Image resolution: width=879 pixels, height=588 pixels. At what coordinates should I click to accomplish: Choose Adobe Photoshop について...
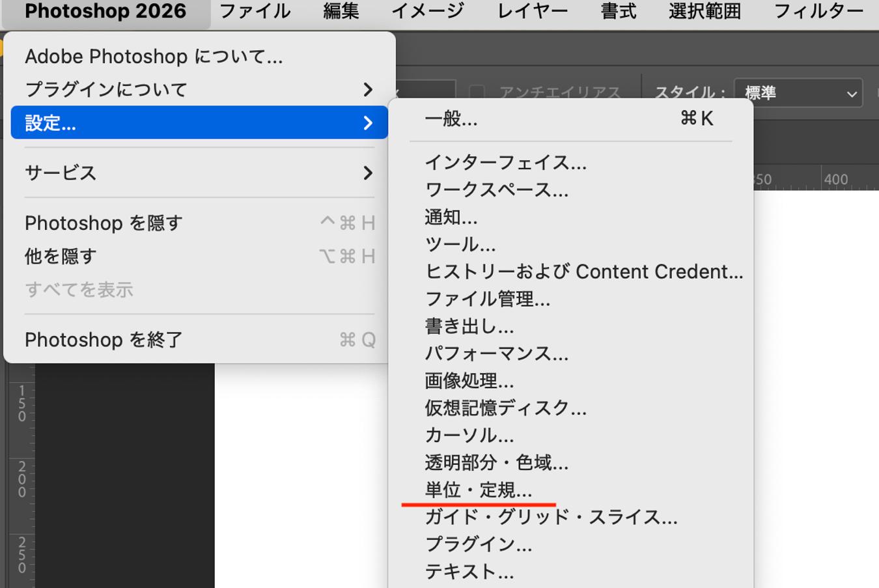click(199, 57)
